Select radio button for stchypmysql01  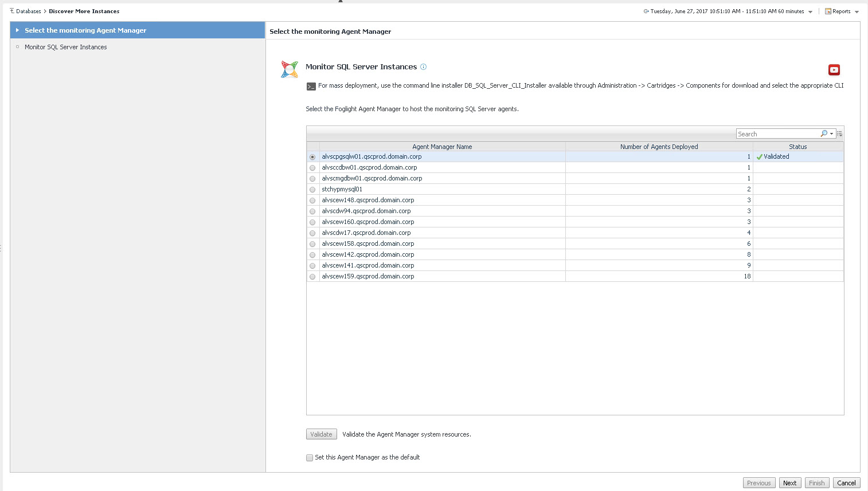click(x=312, y=190)
